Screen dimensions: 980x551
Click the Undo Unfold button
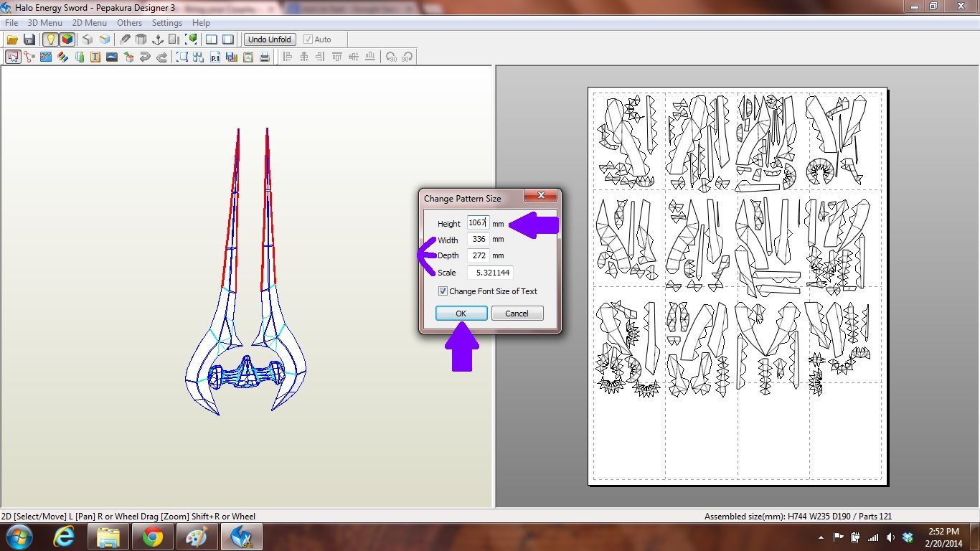pos(269,39)
